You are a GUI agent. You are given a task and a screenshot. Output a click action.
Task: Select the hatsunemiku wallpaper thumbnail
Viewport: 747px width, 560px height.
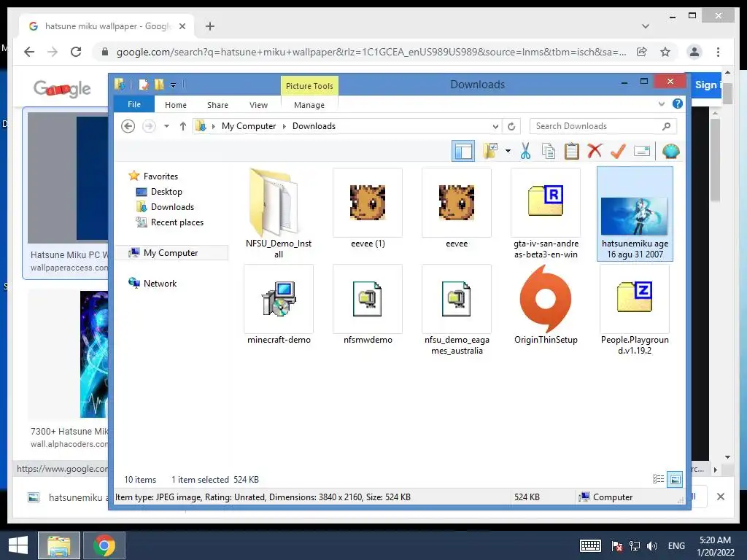click(635, 214)
